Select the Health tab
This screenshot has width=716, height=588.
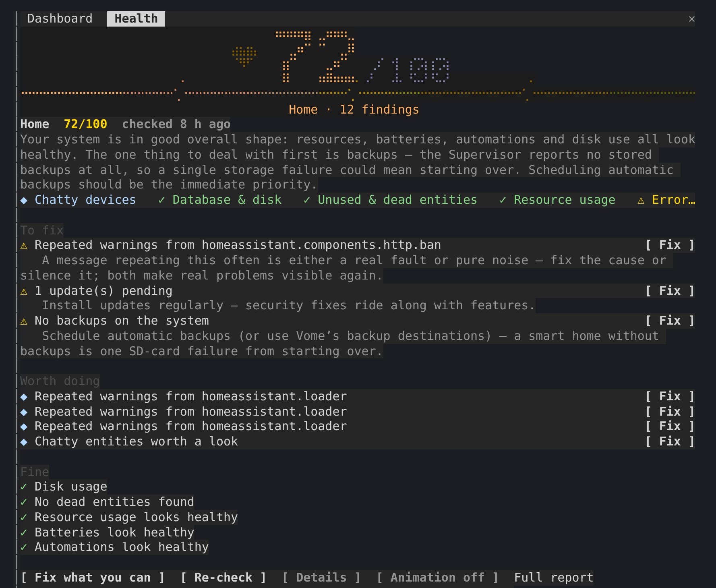point(136,19)
